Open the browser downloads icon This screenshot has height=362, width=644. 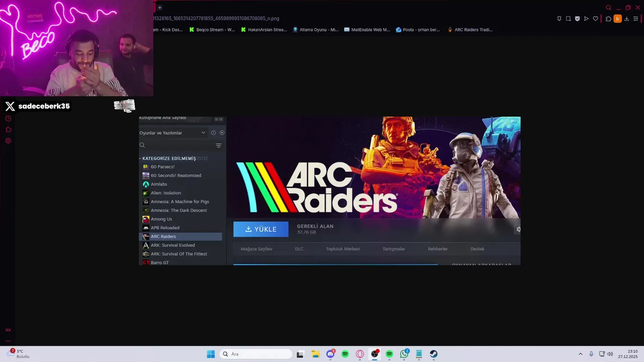coord(626,19)
